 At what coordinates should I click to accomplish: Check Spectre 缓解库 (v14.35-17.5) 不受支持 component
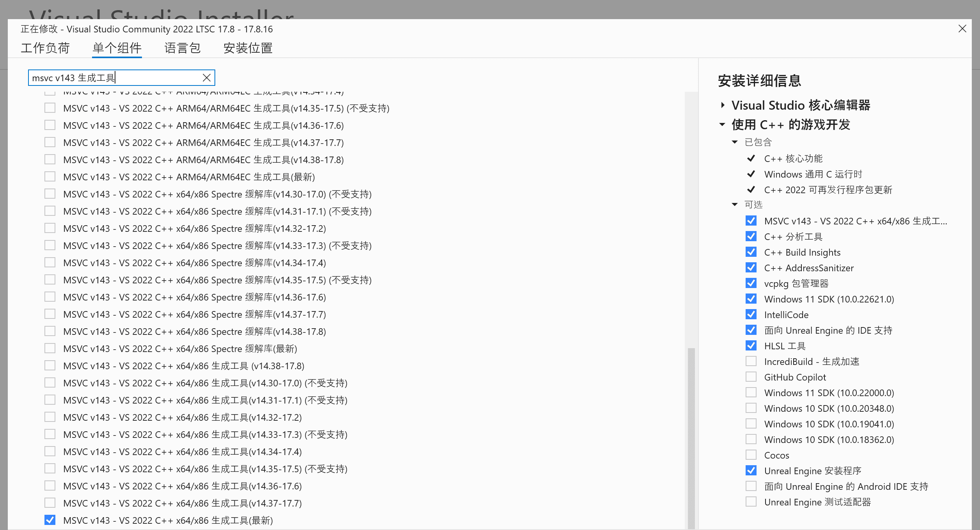(x=50, y=279)
